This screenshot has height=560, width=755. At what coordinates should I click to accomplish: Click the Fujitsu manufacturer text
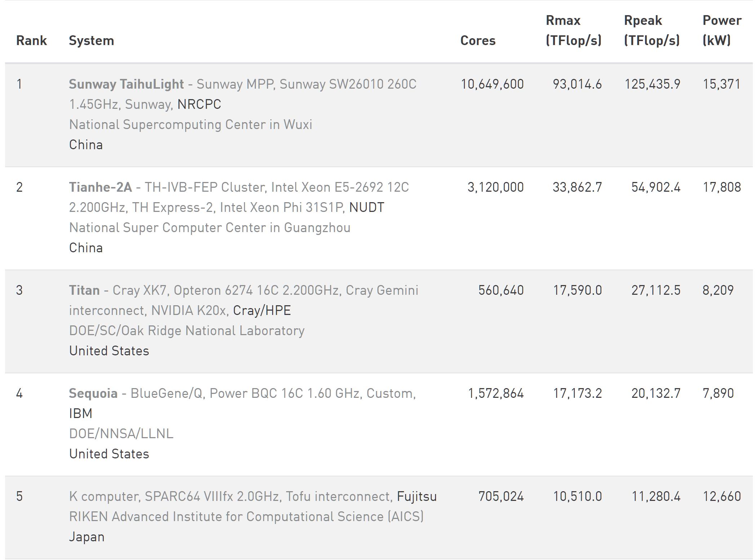tap(417, 497)
